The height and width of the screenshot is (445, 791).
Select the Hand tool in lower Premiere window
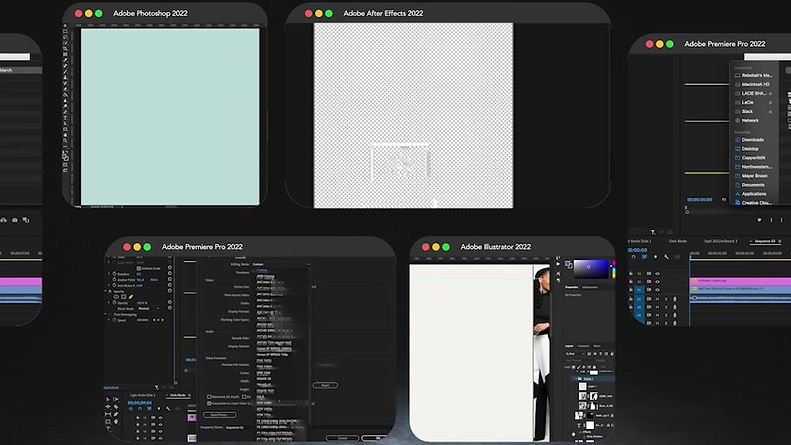click(116, 421)
